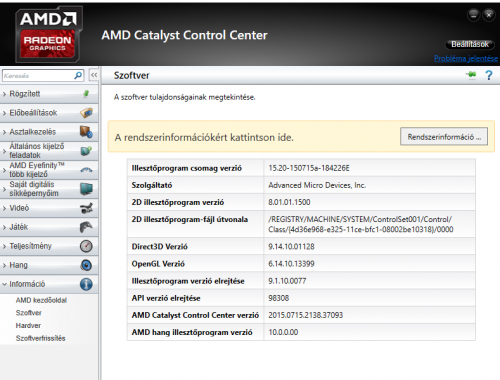Click the AMD Eyefinity multi-display icon
500x380 pixels.
point(86,170)
